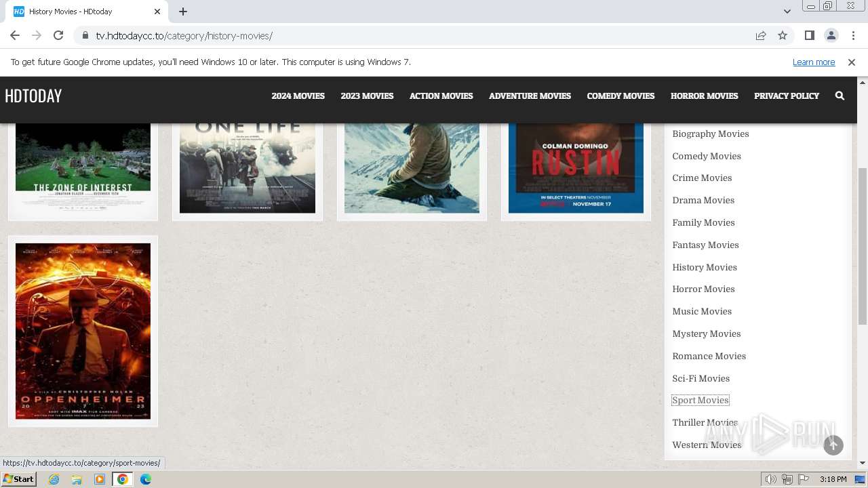Click the volume speaker tray icon
The image size is (868, 488).
pyautogui.click(x=771, y=479)
